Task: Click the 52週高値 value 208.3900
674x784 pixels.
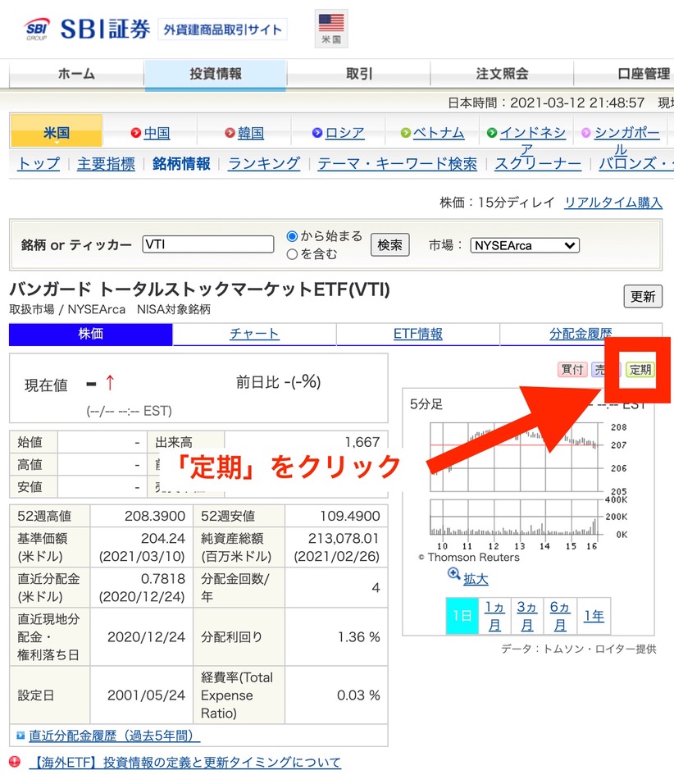Action: point(155,516)
